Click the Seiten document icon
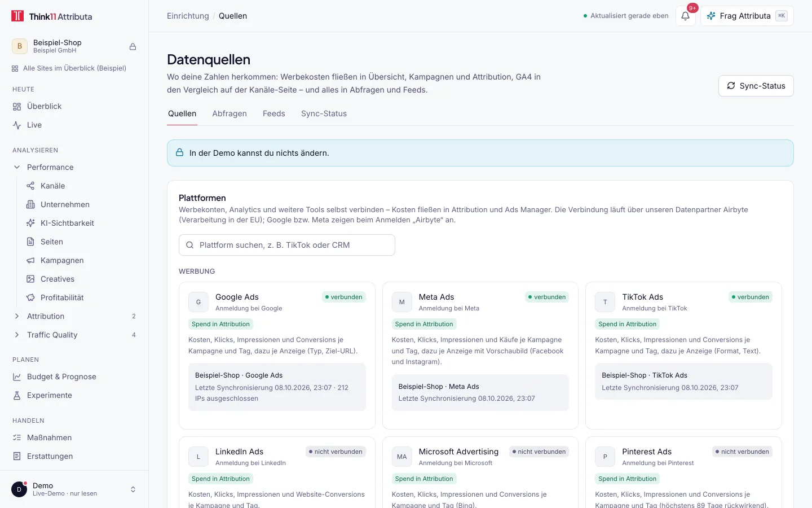 pyautogui.click(x=30, y=242)
